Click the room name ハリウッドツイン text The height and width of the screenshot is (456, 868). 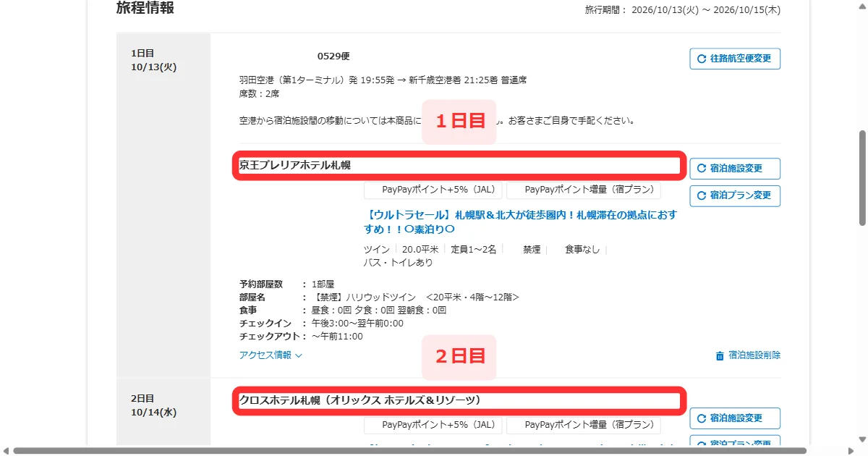point(416,297)
